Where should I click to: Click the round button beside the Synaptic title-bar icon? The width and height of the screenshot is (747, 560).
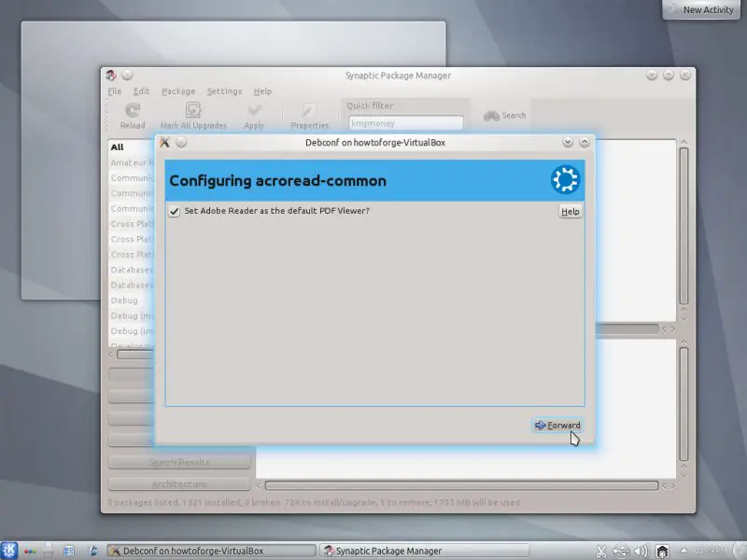[x=127, y=75]
